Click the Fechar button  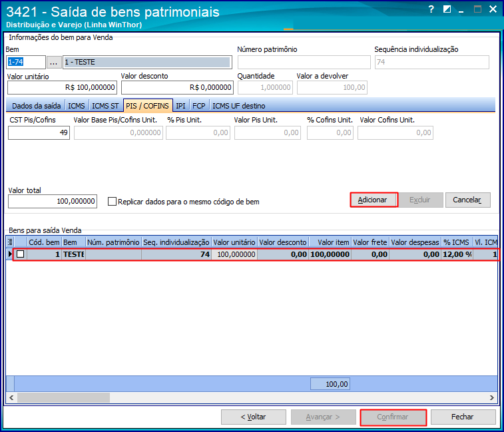tap(463, 417)
